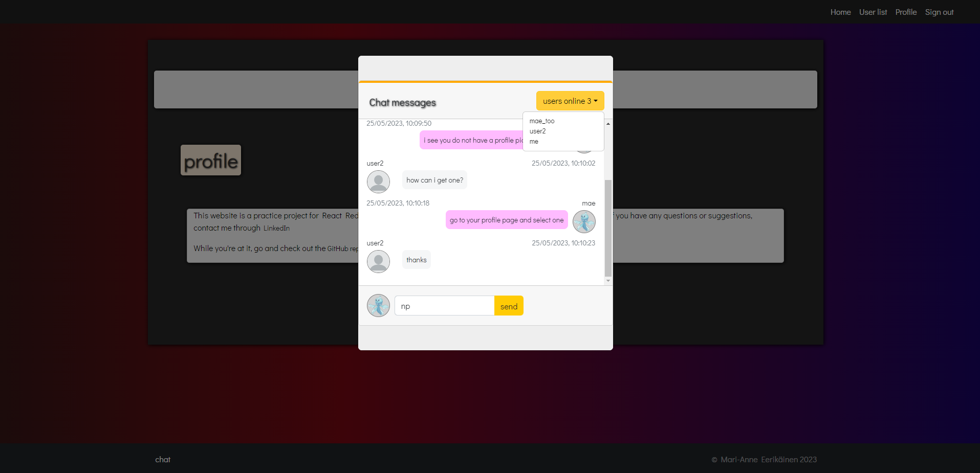
Task: Click the message input containing np
Action: tap(444, 305)
